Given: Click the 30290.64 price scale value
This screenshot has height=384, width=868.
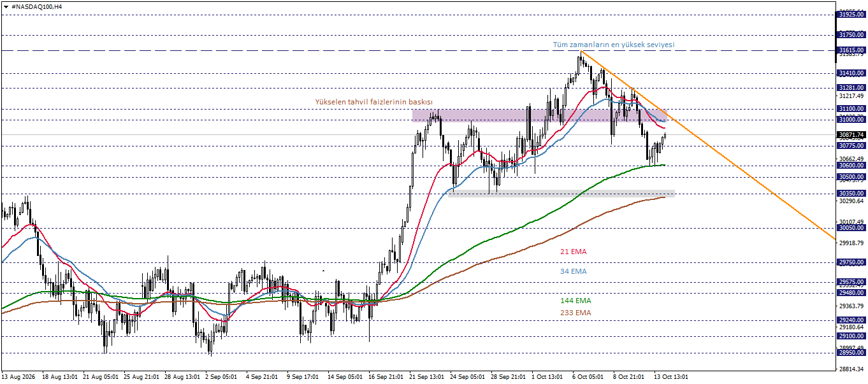Looking at the screenshot, I should pos(851,201).
